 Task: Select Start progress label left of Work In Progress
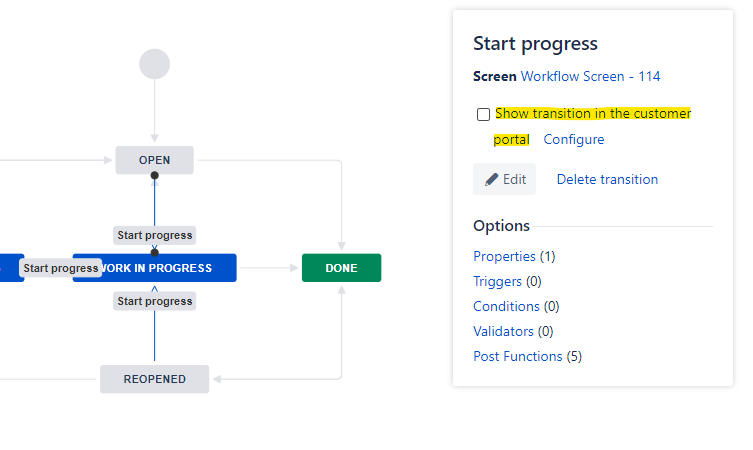coord(60,268)
